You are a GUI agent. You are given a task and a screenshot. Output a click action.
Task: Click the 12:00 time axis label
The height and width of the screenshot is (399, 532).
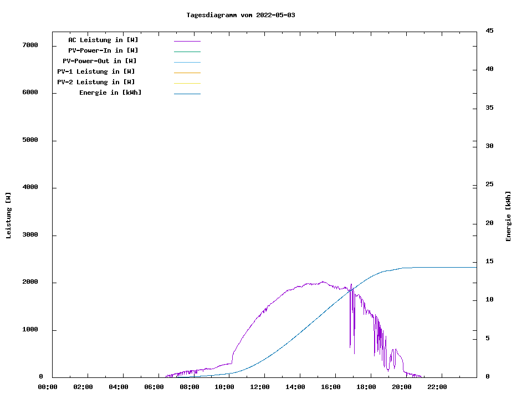pos(260,387)
